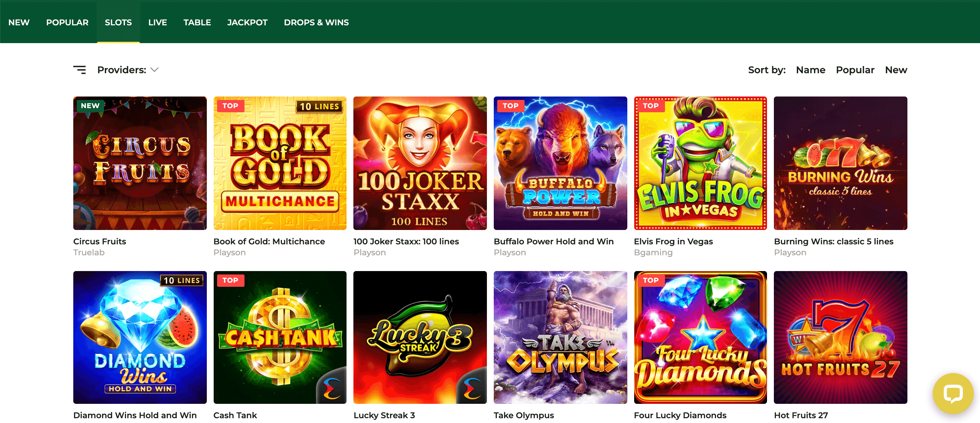Open the LIVE games tab
Image resolution: width=980 pixels, height=423 pixels.
pyautogui.click(x=158, y=23)
